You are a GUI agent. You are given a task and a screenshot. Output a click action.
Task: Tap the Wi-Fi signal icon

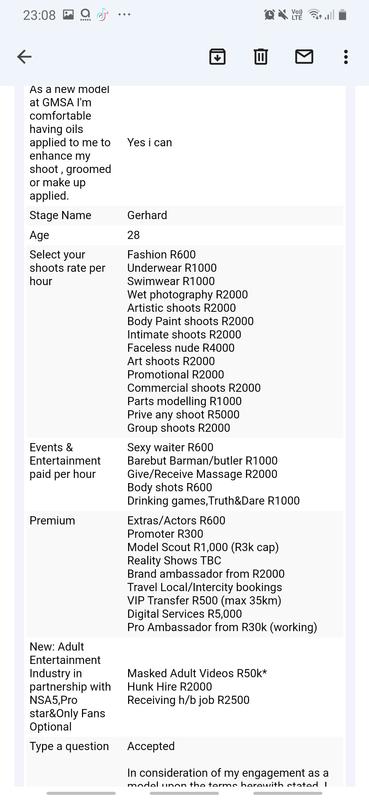314,15
